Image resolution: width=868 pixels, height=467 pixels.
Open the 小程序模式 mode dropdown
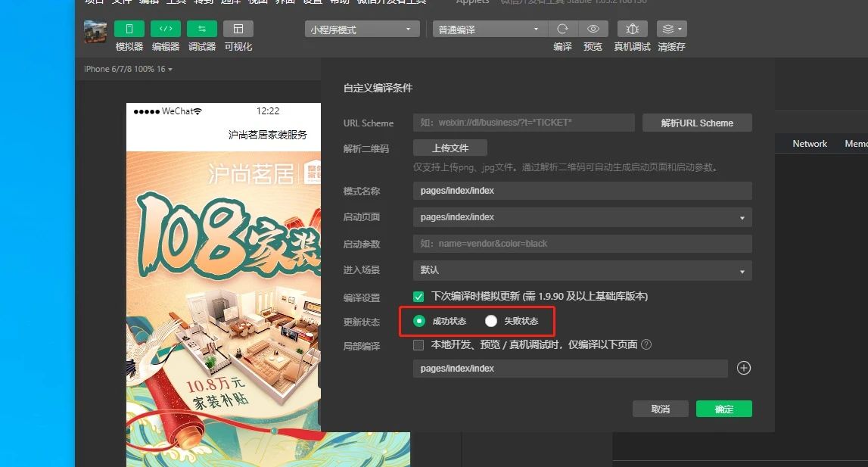pyautogui.click(x=362, y=30)
